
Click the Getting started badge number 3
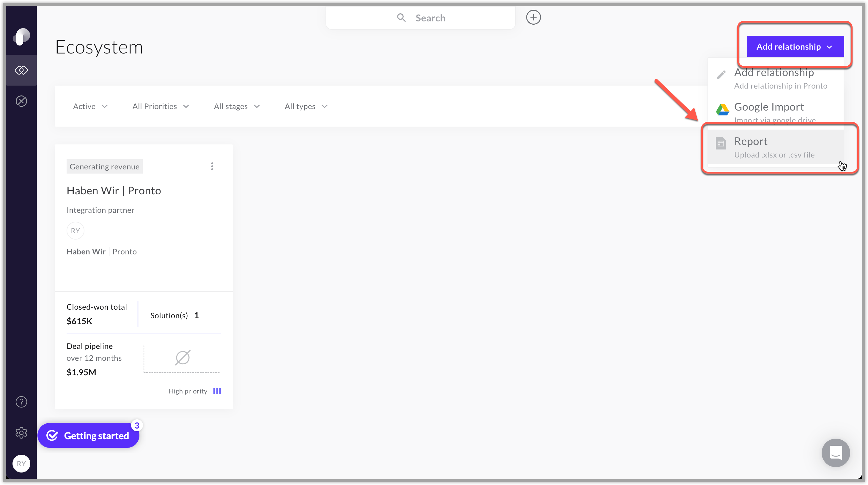137,425
